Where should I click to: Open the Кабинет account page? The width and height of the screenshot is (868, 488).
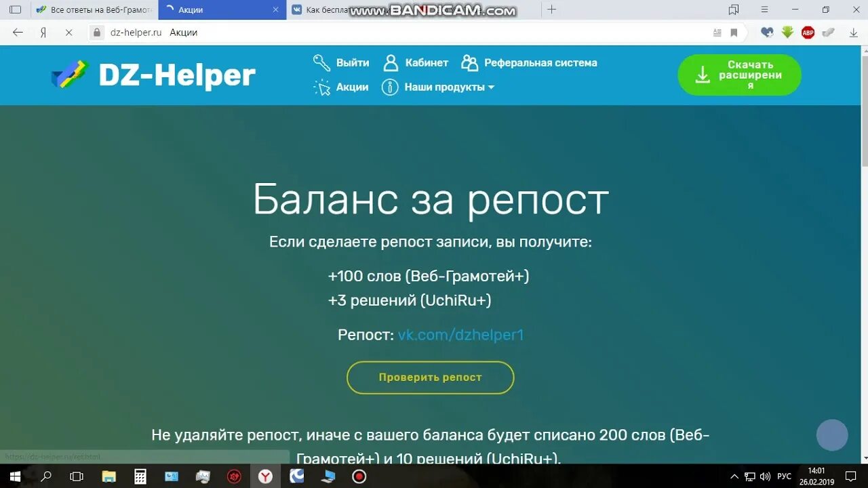click(x=427, y=63)
